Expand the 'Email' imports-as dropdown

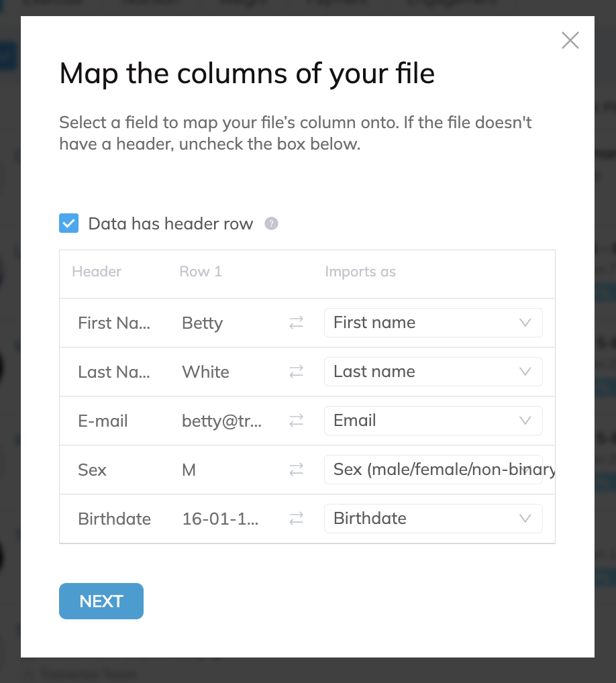click(x=433, y=421)
